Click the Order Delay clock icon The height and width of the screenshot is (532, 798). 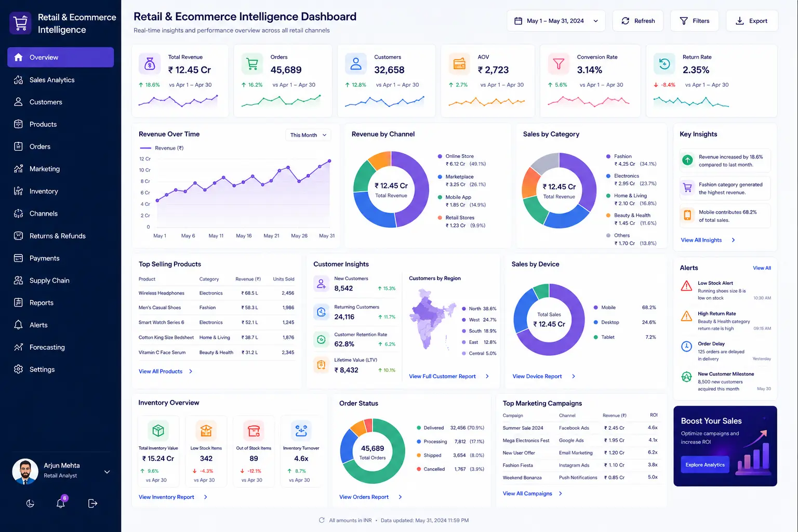(x=686, y=346)
